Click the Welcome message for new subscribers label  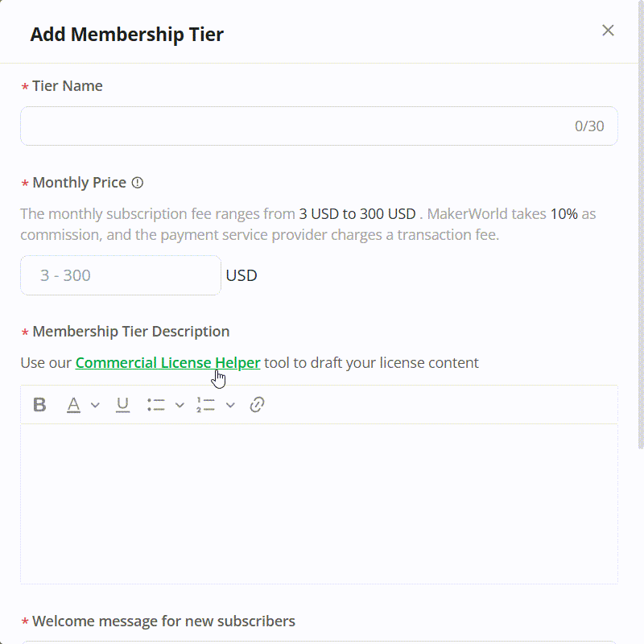click(x=163, y=621)
